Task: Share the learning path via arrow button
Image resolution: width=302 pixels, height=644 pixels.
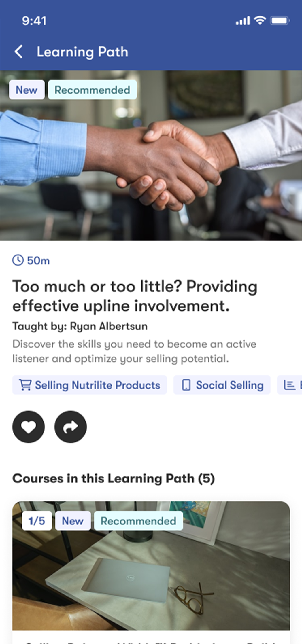Action: pos(71,427)
